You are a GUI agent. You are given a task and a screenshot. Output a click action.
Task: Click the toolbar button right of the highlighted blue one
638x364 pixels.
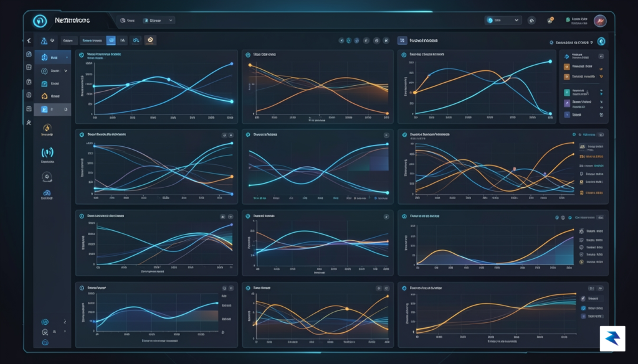click(123, 40)
